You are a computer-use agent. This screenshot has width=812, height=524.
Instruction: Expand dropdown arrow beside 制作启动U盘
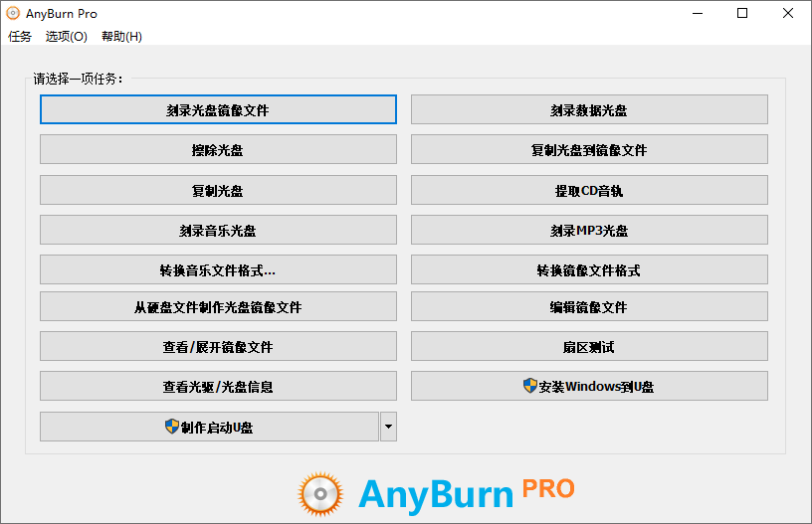click(x=388, y=427)
